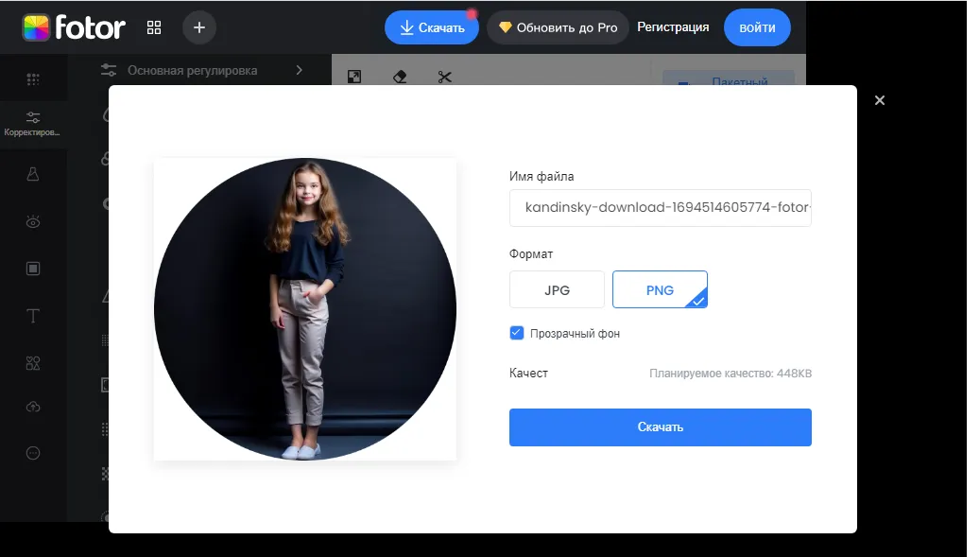Select the crop scissors tool
This screenshot has height=557, width=980.
pos(444,77)
